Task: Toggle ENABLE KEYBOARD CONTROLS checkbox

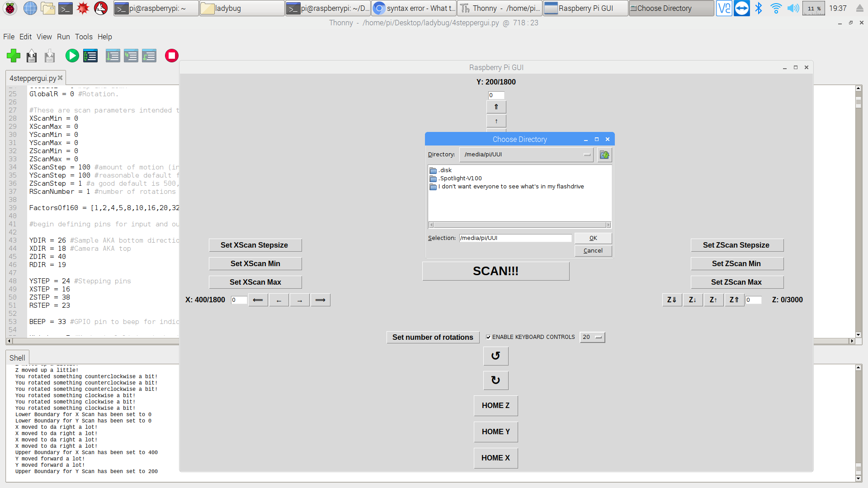Action: tap(488, 337)
